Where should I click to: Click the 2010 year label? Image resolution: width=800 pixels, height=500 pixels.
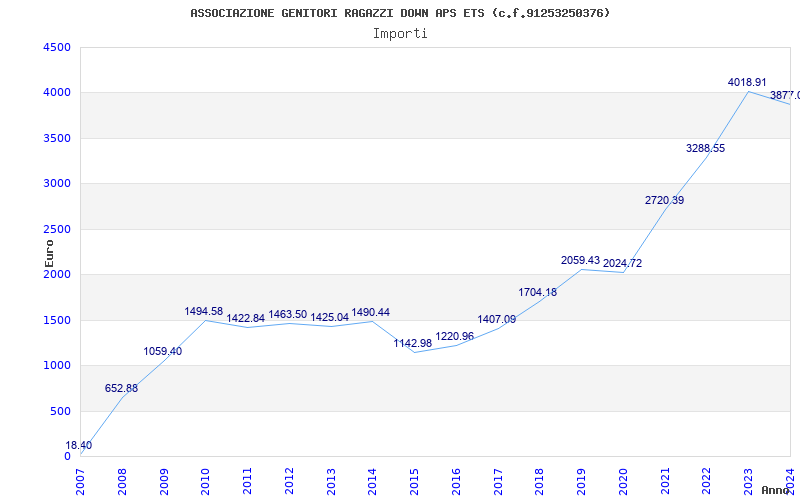206,482
